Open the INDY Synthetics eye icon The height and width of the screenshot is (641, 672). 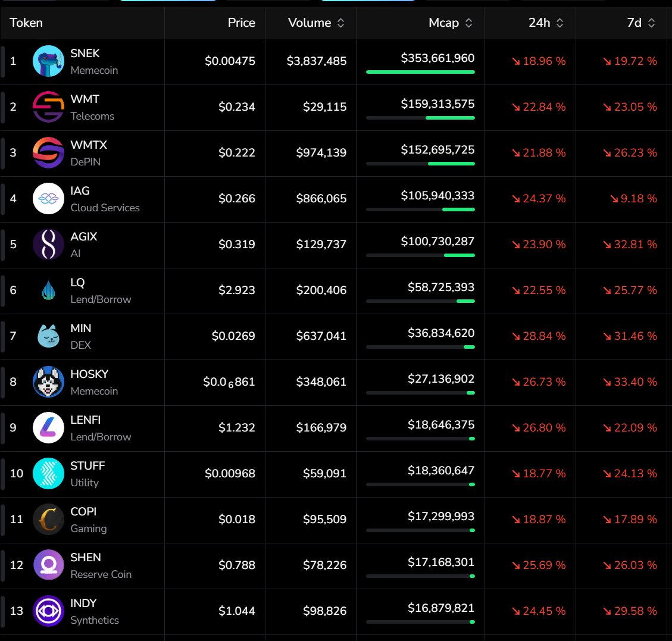click(48, 611)
